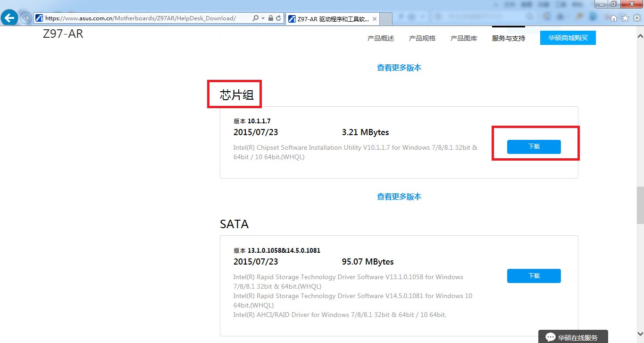This screenshot has width=644, height=343.
Task: Click the Intel(R) Chipset Software Installation Utility description
Action: [355, 152]
